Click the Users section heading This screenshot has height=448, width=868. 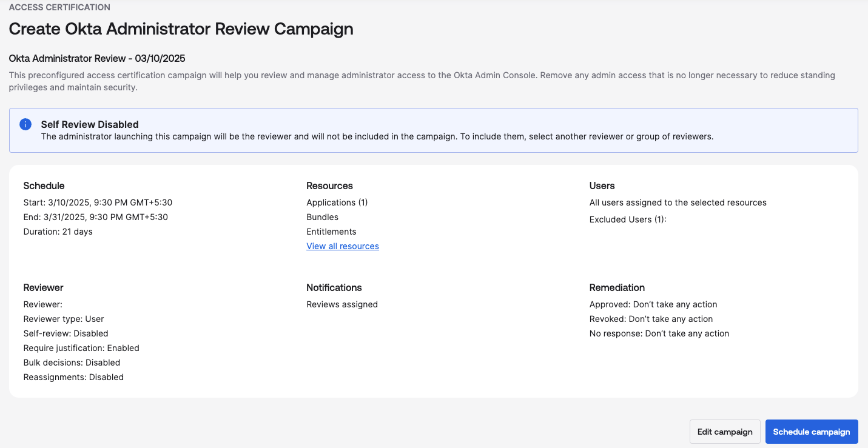pyautogui.click(x=602, y=186)
